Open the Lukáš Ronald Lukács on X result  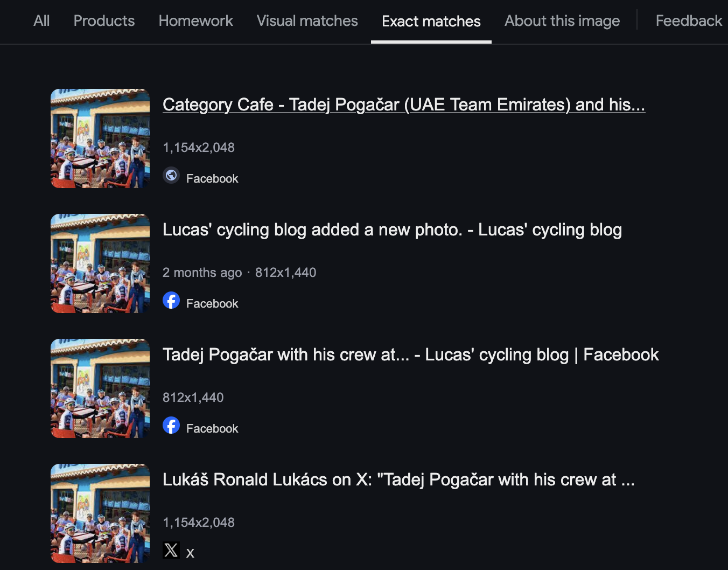click(398, 479)
